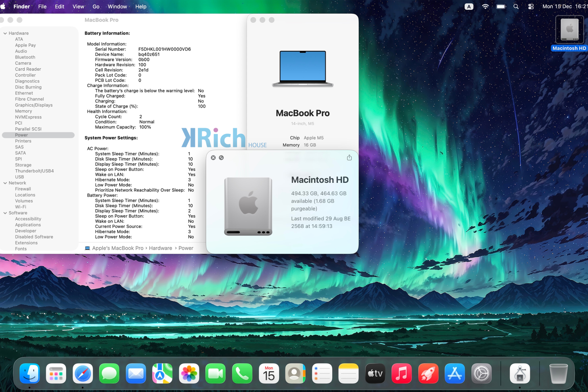
Task: Show Wi-Fi status in menu bar
Action: click(x=485, y=6)
